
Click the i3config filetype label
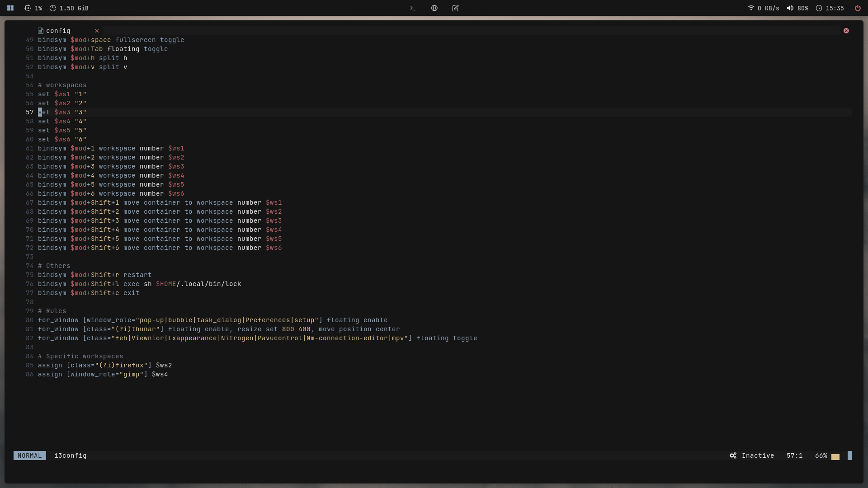click(71, 455)
